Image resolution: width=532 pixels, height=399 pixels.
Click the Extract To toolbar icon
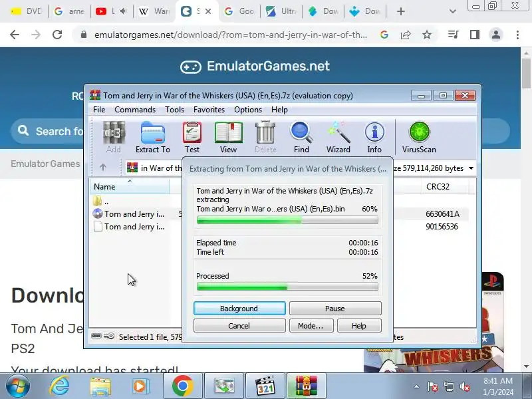point(153,138)
